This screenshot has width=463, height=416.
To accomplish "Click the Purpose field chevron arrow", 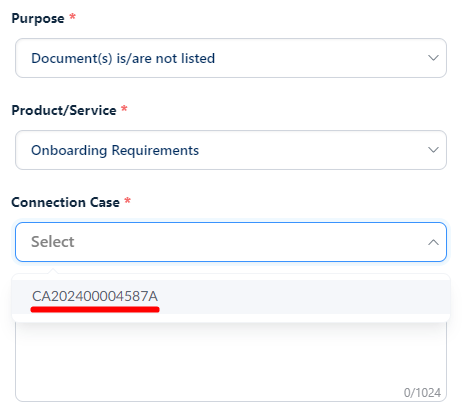I will [433, 58].
